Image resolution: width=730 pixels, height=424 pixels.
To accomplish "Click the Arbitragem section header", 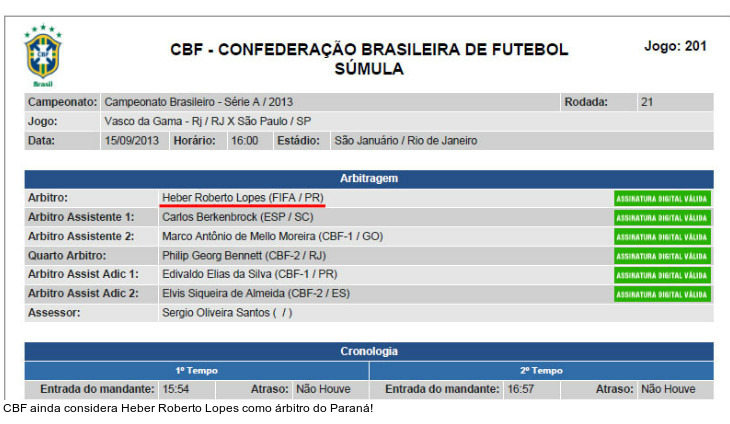I will (369, 178).
